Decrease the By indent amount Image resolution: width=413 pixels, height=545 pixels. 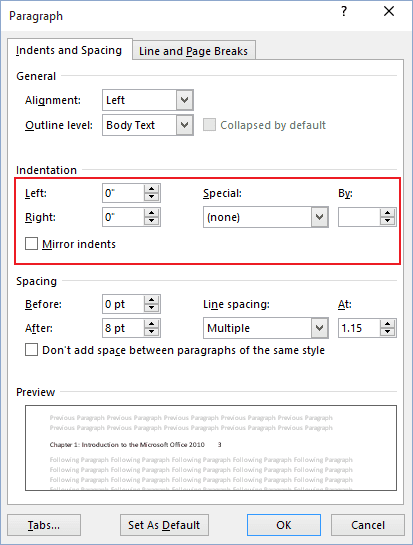pos(388,221)
